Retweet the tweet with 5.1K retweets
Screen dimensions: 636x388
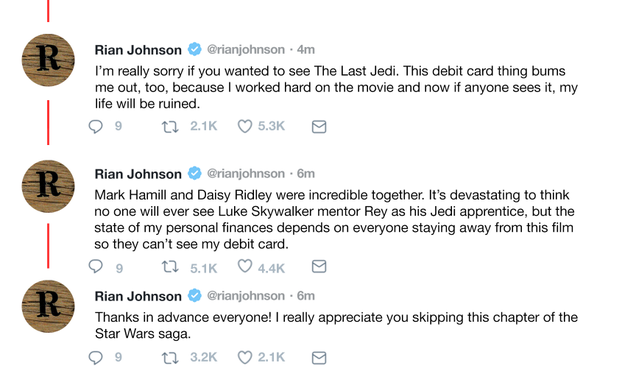[170, 267]
